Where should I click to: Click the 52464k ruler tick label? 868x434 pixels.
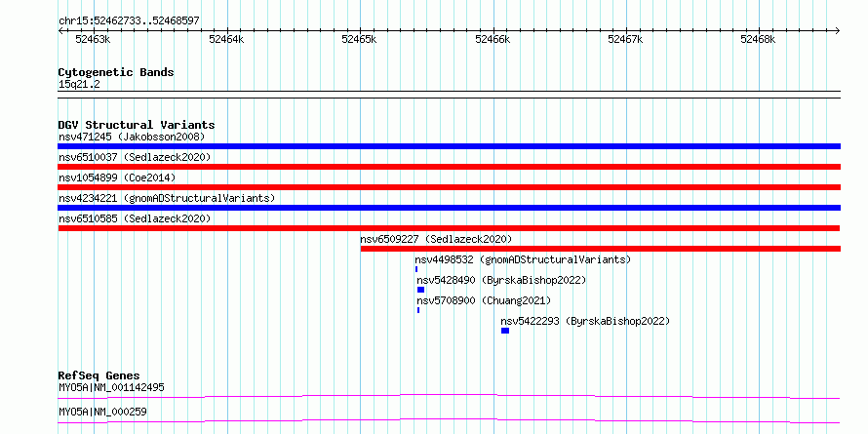point(226,39)
